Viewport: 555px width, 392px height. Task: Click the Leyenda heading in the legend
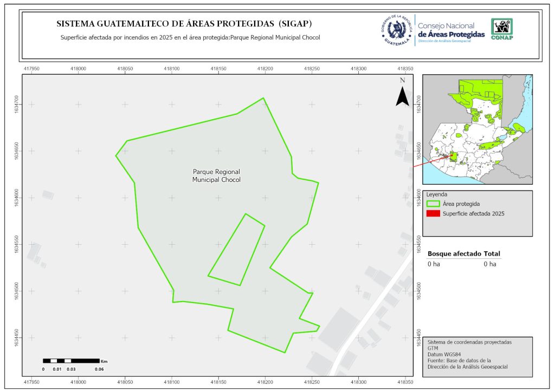point(437,194)
